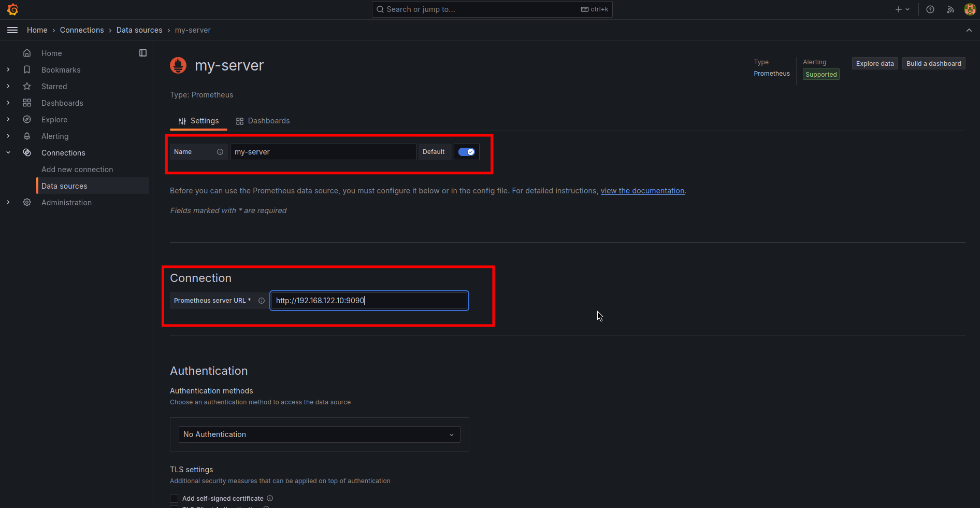
Task: Expand the Administration section chevron
Action: [x=8, y=202]
